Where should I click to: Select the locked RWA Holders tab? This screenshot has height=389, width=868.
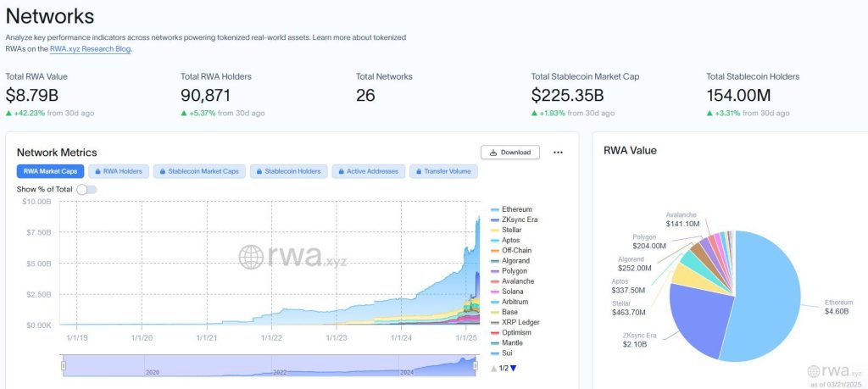coord(119,171)
